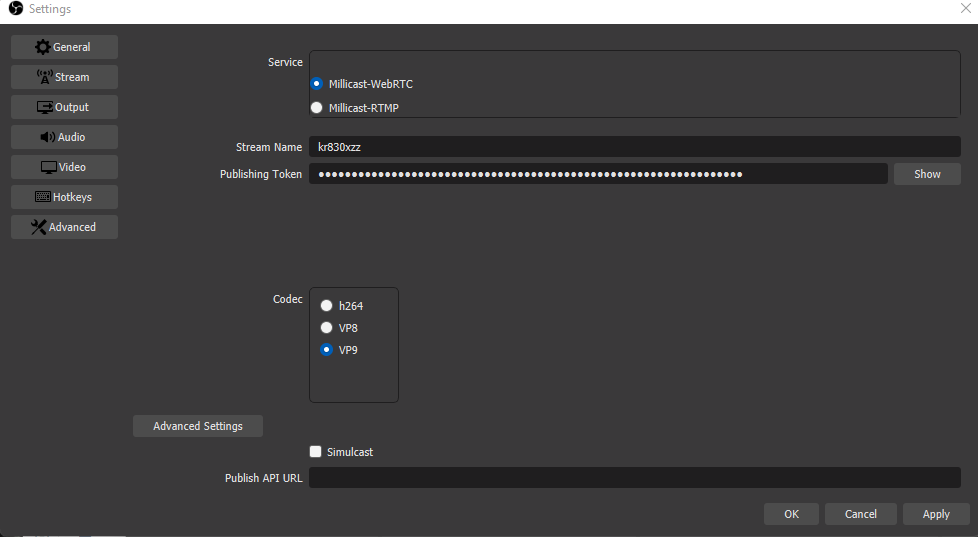Screen dimensions: 978x537
Task: Apply the settings changes
Action: point(936,514)
